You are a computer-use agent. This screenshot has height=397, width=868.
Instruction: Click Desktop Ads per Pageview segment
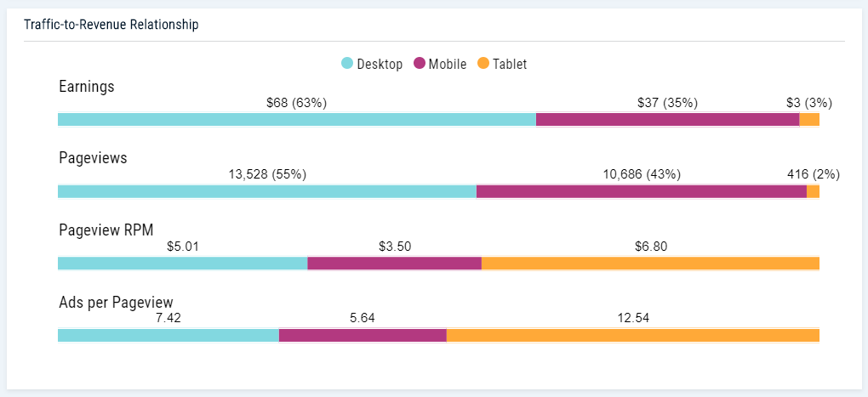pyautogui.click(x=168, y=336)
